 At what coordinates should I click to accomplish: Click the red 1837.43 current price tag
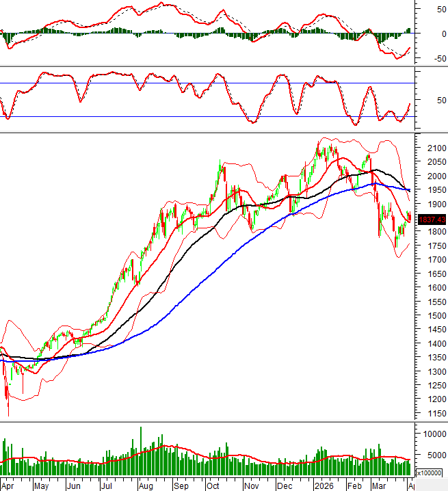pos(432,220)
